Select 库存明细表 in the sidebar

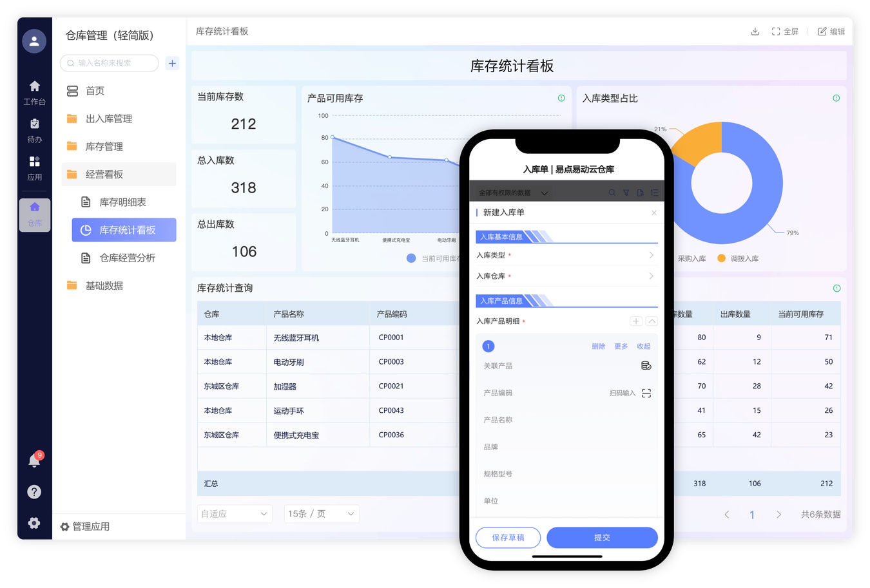click(122, 202)
